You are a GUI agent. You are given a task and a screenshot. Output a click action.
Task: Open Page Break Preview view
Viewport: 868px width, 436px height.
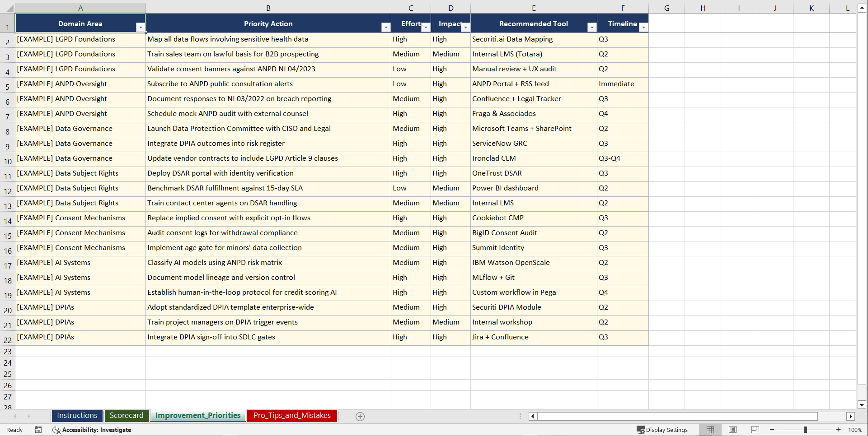tap(755, 430)
